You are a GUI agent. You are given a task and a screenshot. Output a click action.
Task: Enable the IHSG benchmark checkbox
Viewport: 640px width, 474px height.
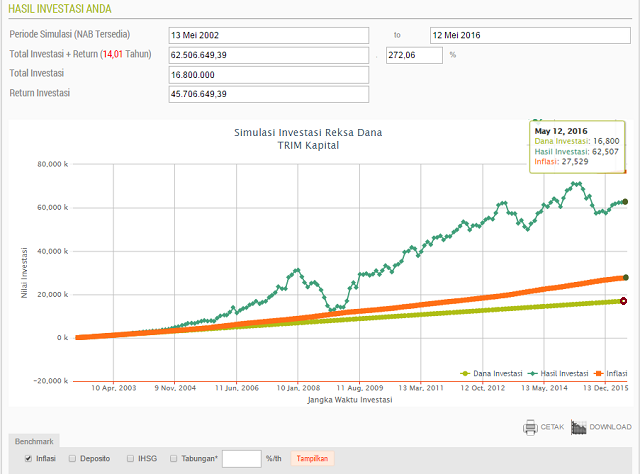(130, 458)
